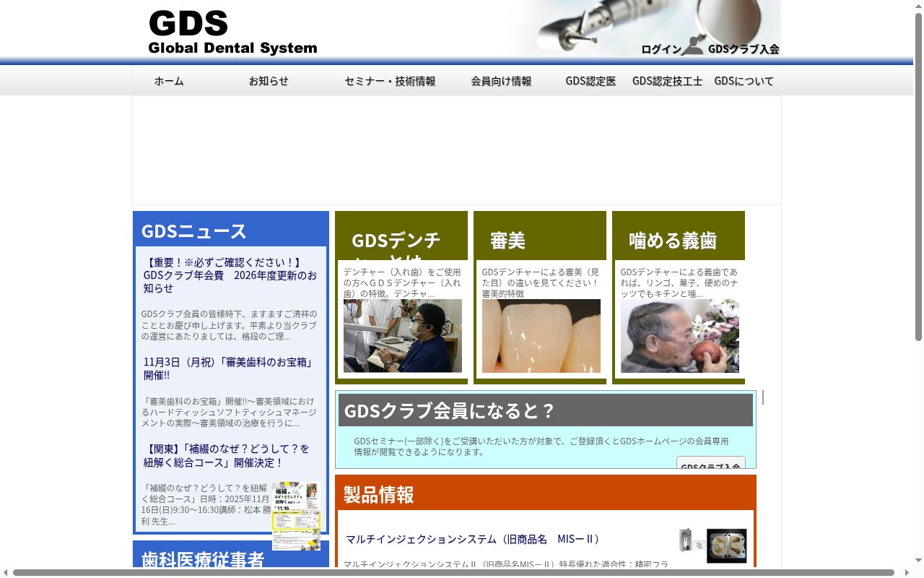Click the text starting GDSデンチャーによる審美
Screen dimensions: 924x578
[541, 282]
